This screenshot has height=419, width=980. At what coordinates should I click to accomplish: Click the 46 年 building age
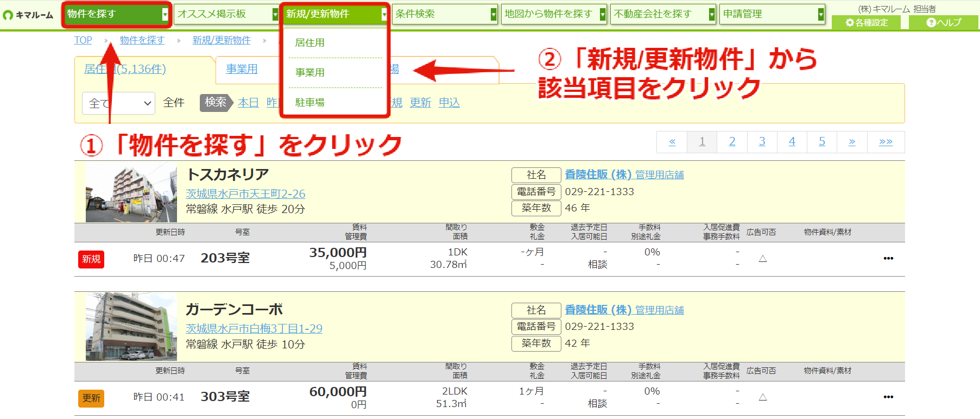coord(577,208)
